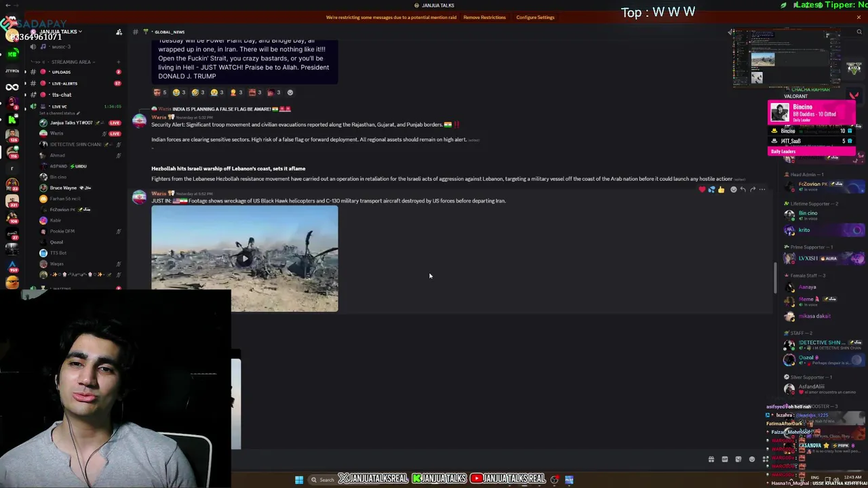Open the sticker picker in chat bar
This screenshot has width=868, height=488.
click(738, 460)
